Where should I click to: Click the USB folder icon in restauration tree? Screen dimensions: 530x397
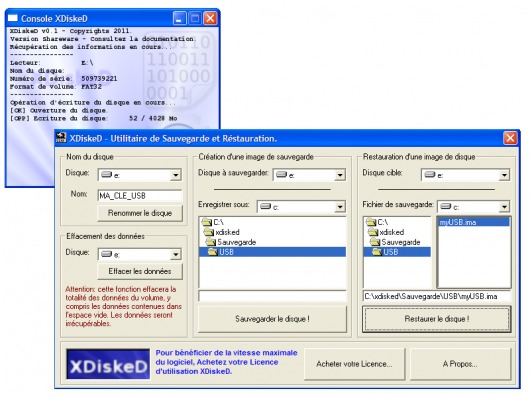pyautogui.click(x=377, y=252)
